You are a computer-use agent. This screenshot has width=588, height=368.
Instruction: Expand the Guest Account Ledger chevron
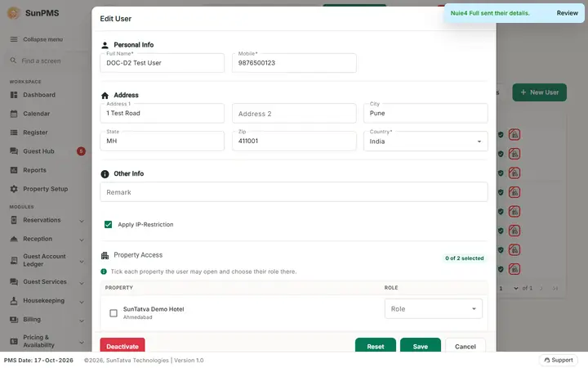(x=82, y=262)
